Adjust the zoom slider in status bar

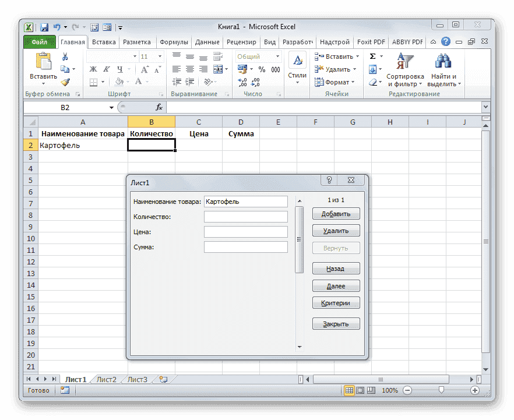tap(441, 390)
